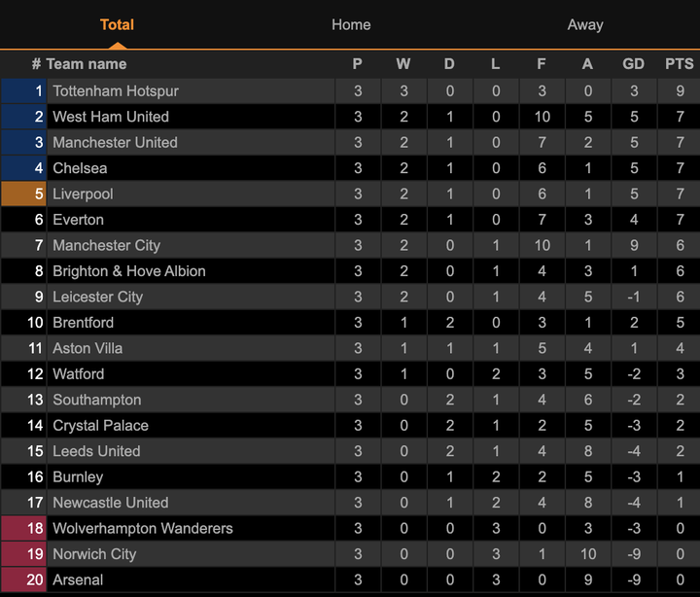700x597 pixels.
Task: Open Tottenham Hotspur team link
Action: click(x=116, y=90)
